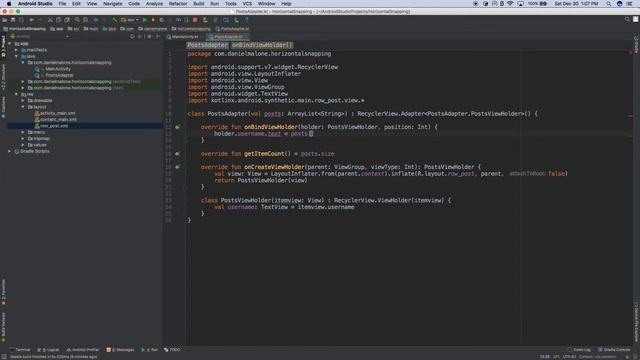
Task: Select MainActivity in project tree
Action: 58,69
